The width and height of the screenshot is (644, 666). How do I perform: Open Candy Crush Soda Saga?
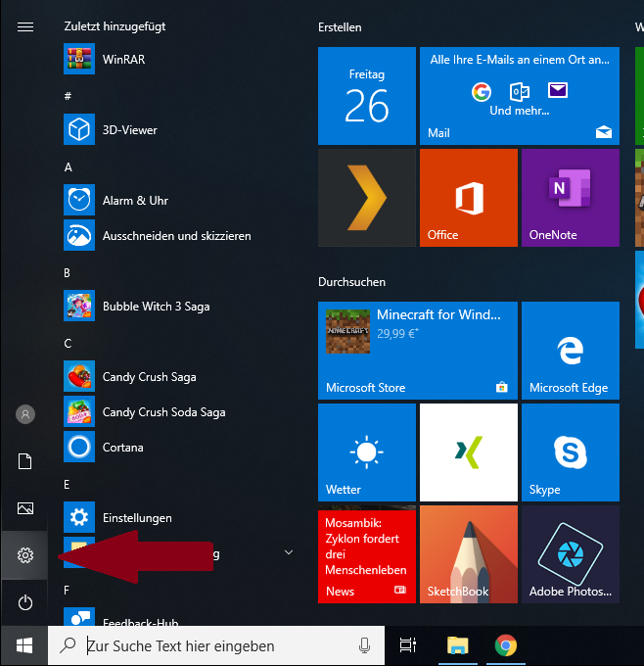(x=180, y=411)
